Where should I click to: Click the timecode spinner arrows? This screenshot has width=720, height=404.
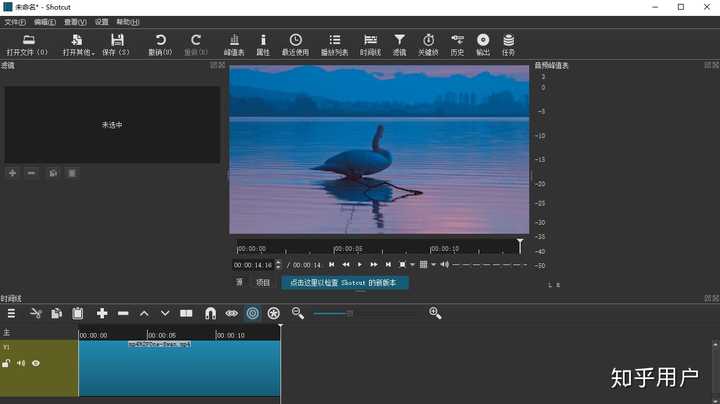pos(278,265)
